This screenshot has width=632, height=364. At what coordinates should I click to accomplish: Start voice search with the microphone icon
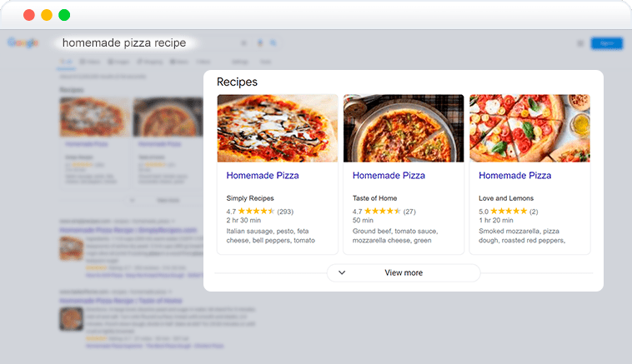pos(260,42)
